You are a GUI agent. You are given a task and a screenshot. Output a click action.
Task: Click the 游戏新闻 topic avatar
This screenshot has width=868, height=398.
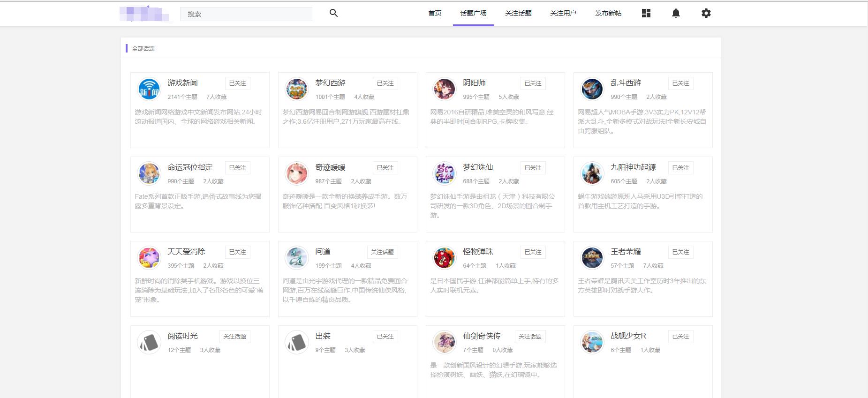pos(149,89)
